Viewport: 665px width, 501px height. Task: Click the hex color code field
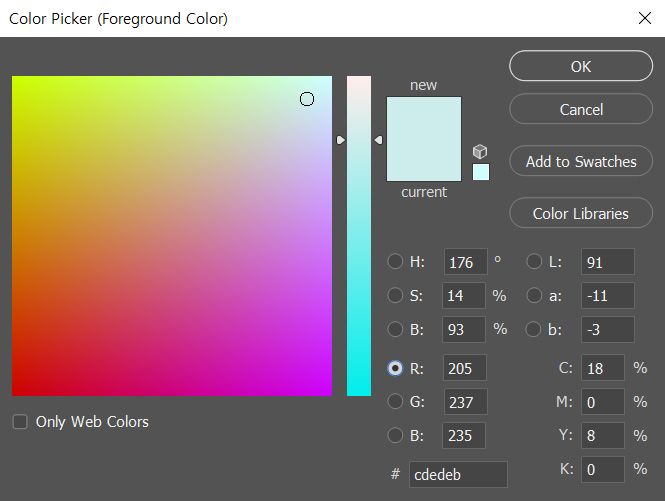(459, 475)
